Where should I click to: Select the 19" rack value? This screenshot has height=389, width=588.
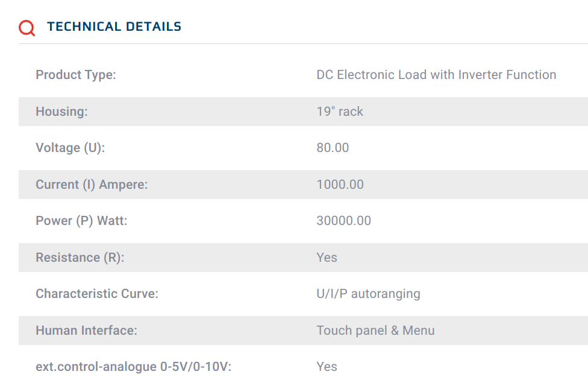pyautogui.click(x=340, y=112)
